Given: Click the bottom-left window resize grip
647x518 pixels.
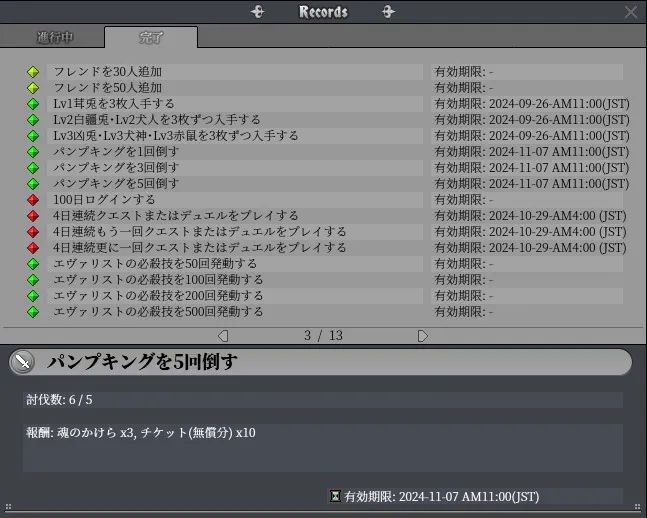Looking at the screenshot, I should click(x=8, y=507).
